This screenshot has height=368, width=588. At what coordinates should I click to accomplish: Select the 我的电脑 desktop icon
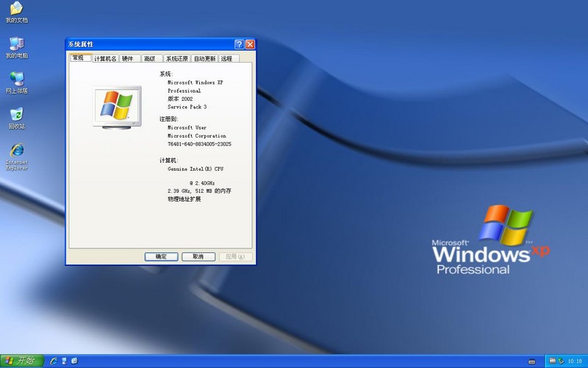click(16, 48)
